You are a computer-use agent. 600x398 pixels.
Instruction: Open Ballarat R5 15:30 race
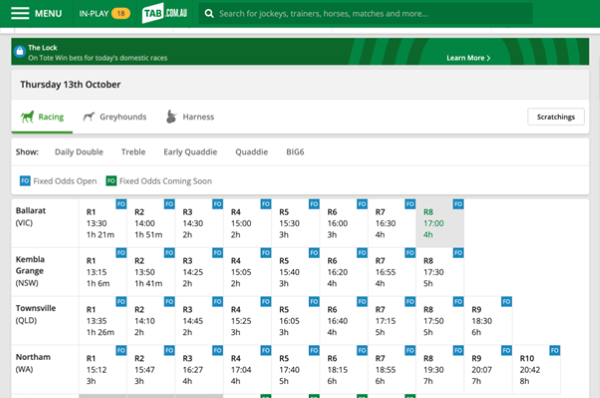296,223
